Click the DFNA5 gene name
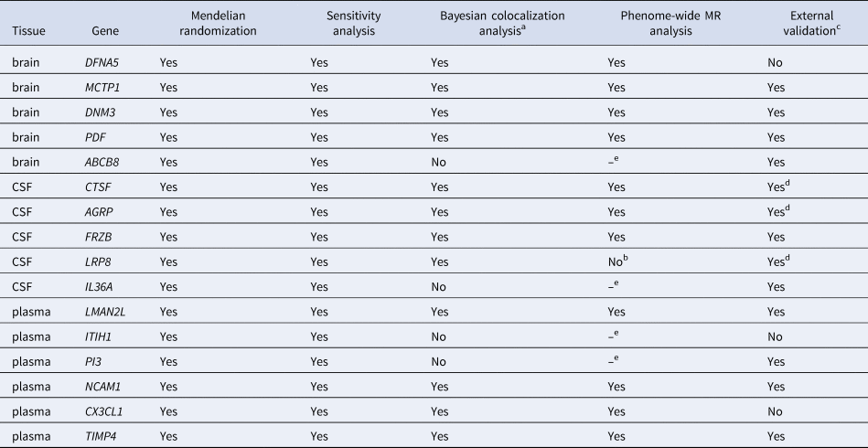 click(x=100, y=64)
